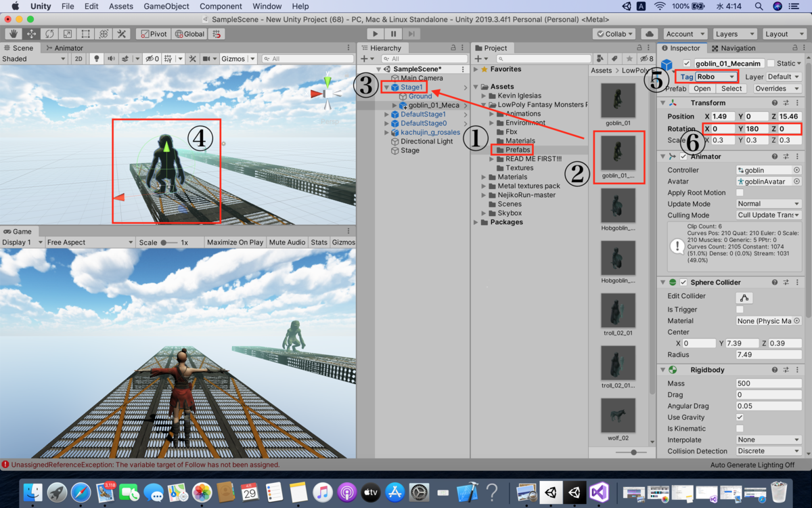Screen dimensions: 812x508
Task: Toggle grid snapping icon in toolbar
Action: [x=217, y=34]
